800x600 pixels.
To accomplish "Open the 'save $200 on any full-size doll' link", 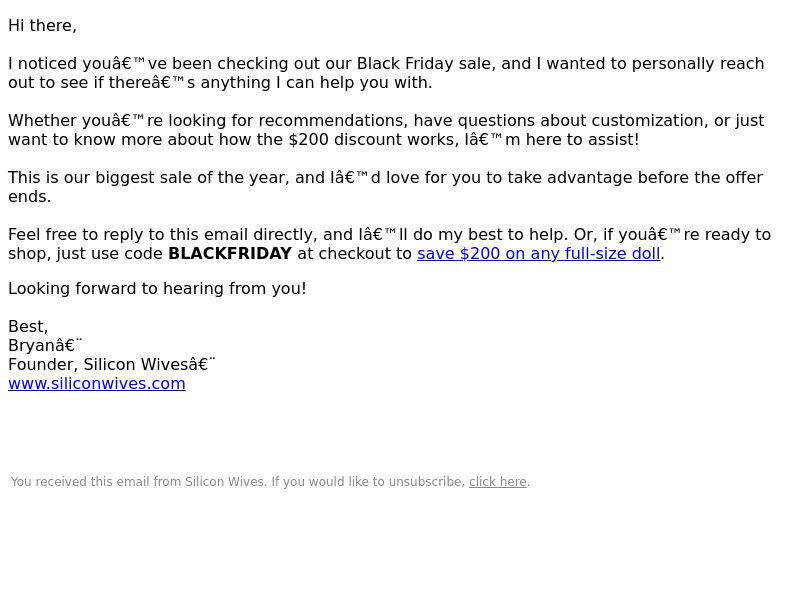I will tap(538, 254).
